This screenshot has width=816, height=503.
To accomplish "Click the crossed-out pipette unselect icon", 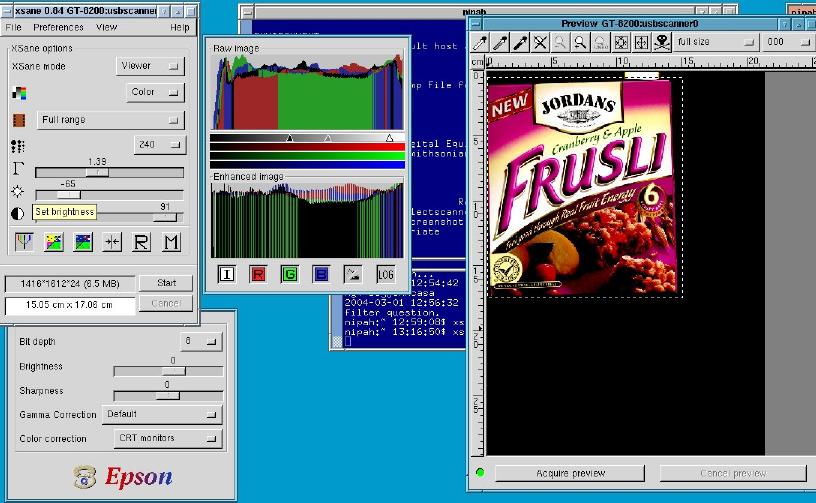I will pyautogui.click(x=540, y=43).
